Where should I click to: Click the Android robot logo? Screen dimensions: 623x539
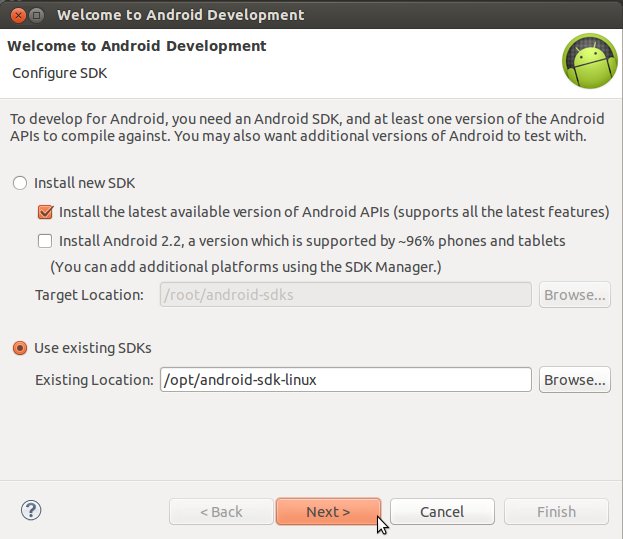coord(590,61)
